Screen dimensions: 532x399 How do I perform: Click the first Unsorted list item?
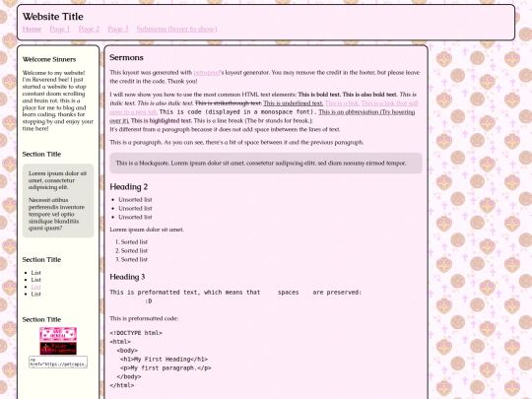(x=135, y=200)
